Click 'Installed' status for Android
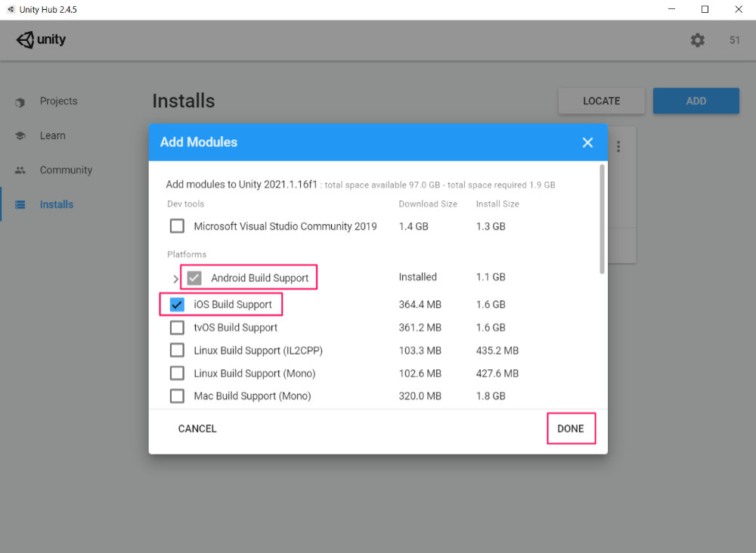The image size is (756, 553). tap(417, 277)
